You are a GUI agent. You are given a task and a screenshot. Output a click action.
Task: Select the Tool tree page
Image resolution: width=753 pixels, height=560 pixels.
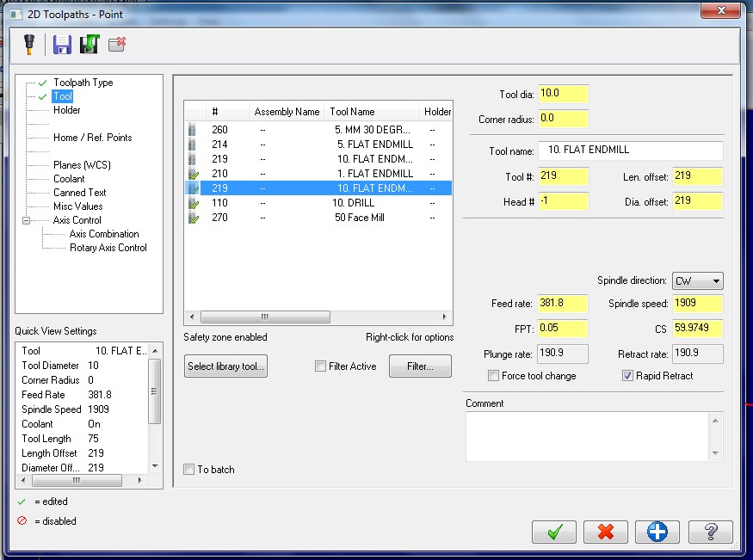[x=63, y=96]
